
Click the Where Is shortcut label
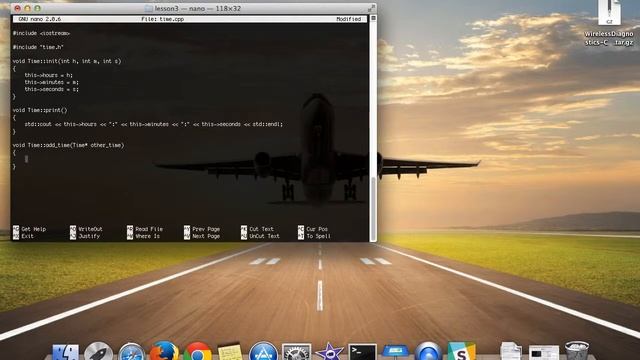point(147,236)
